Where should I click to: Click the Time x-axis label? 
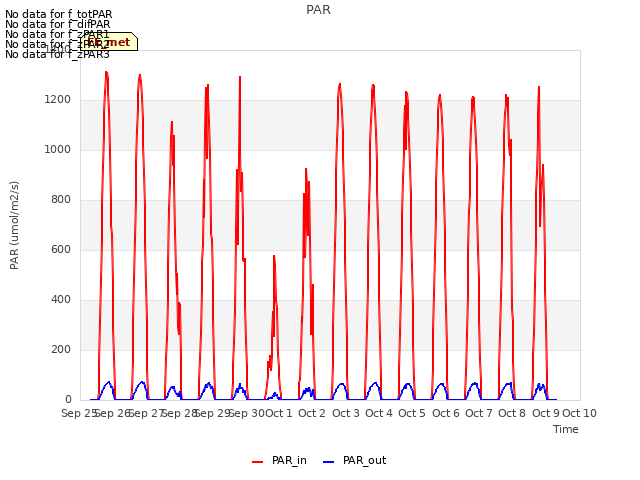pyautogui.click(x=566, y=429)
